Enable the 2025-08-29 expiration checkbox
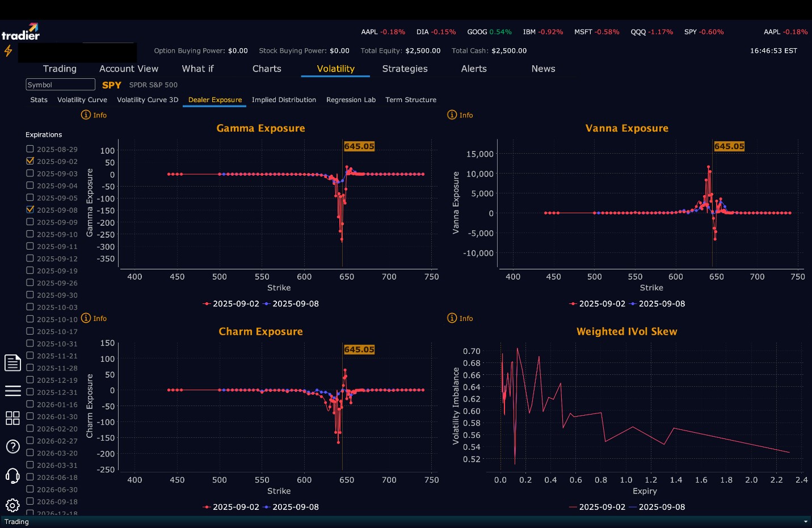Image resolution: width=812 pixels, height=528 pixels. [30, 149]
